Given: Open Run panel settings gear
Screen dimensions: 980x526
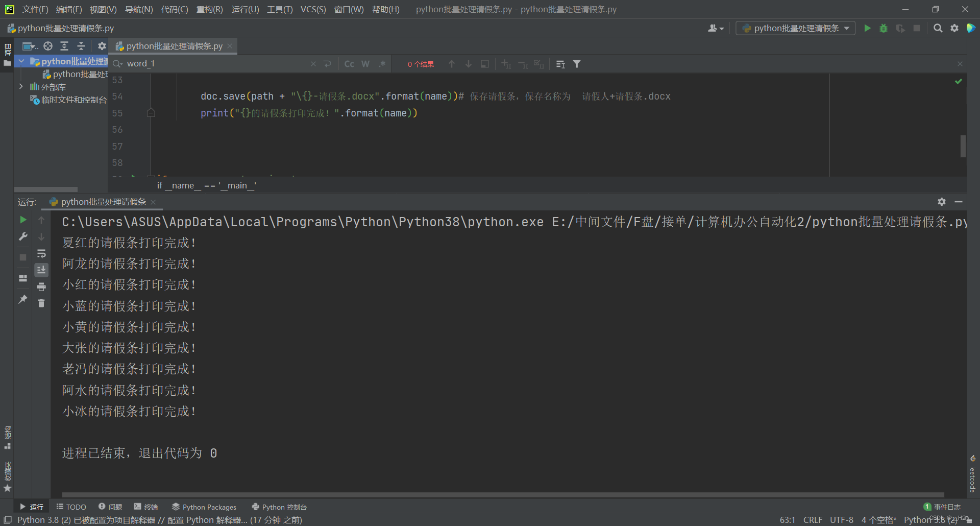Looking at the screenshot, I should pos(942,202).
